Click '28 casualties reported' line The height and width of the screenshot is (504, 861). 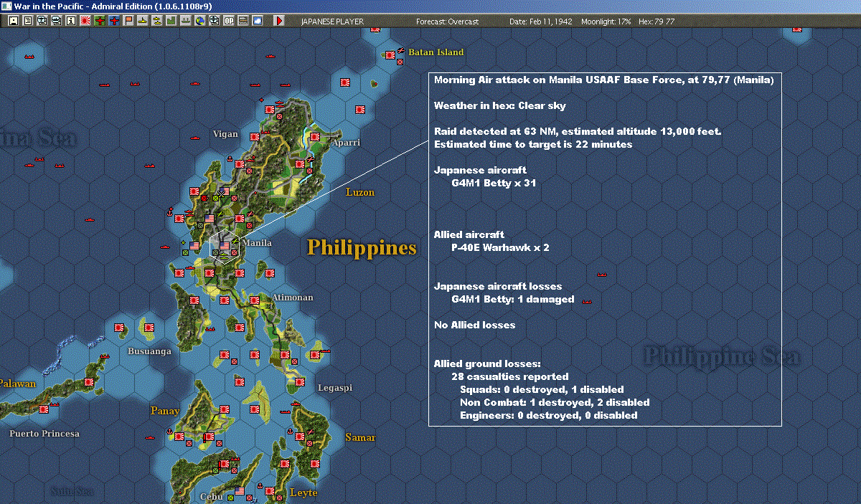(x=510, y=376)
